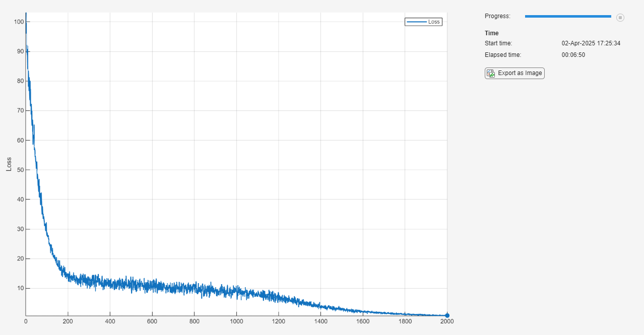Click the x-axis tick label 1000
The image size is (644, 335).
236,321
